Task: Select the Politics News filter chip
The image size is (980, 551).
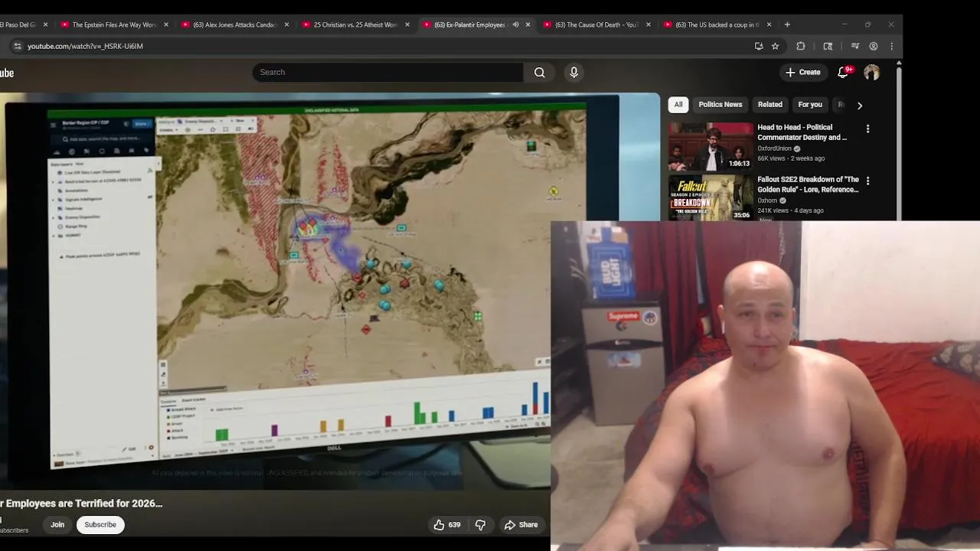Action: tap(720, 105)
